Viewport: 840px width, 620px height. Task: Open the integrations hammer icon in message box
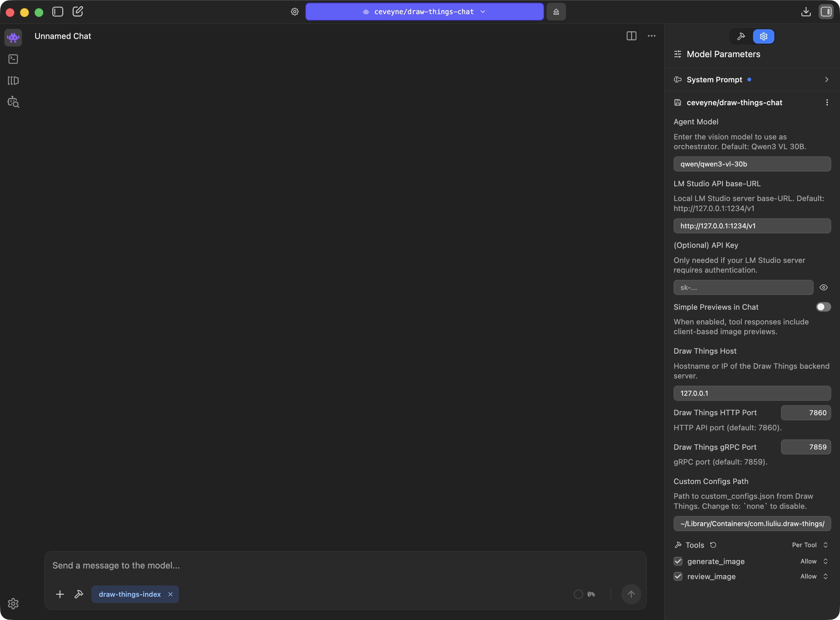click(x=79, y=594)
